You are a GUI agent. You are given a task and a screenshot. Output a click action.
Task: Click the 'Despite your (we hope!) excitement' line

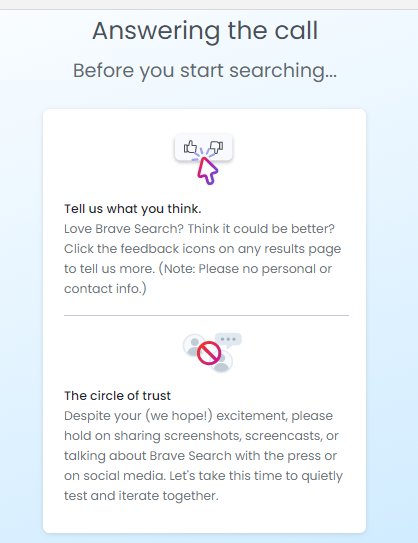pos(198,416)
